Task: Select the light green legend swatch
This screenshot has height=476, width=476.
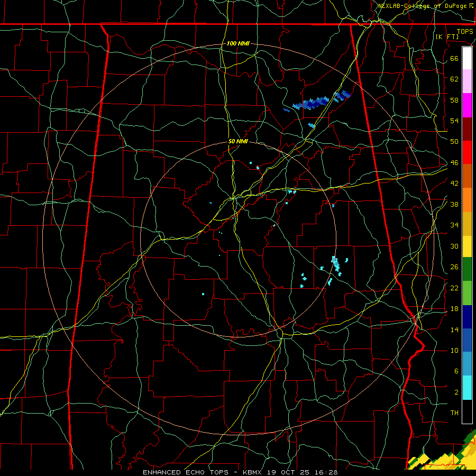Action: click(x=467, y=293)
